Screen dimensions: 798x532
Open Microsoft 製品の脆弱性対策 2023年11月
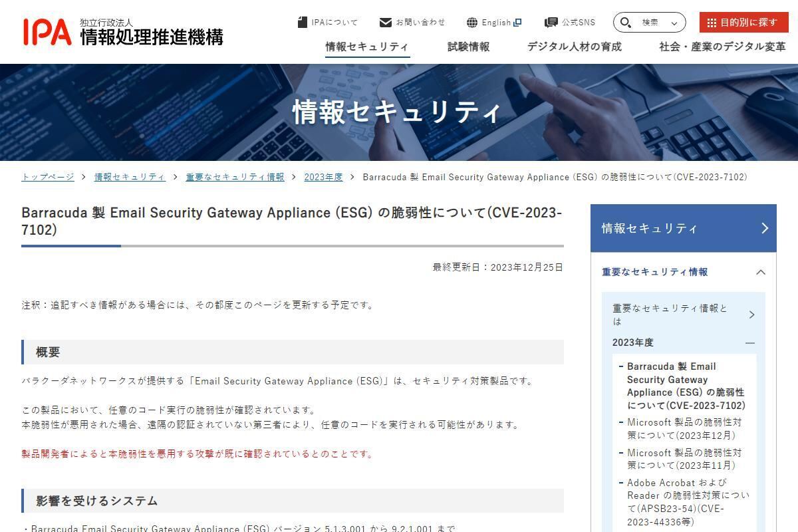(x=684, y=459)
